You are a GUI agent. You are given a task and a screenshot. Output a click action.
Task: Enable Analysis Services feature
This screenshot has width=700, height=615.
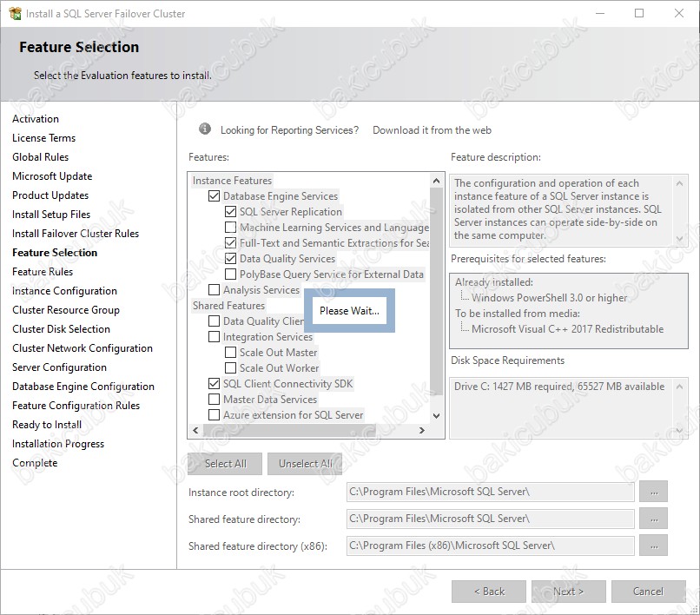[x=214, y=290]
